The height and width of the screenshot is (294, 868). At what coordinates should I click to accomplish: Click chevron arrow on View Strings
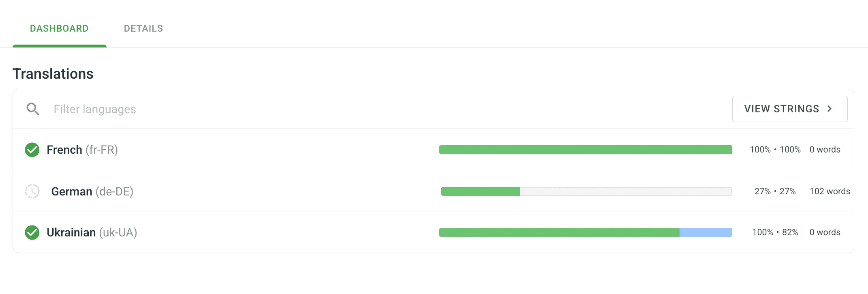pyautogui.click(x=830, y=109)
